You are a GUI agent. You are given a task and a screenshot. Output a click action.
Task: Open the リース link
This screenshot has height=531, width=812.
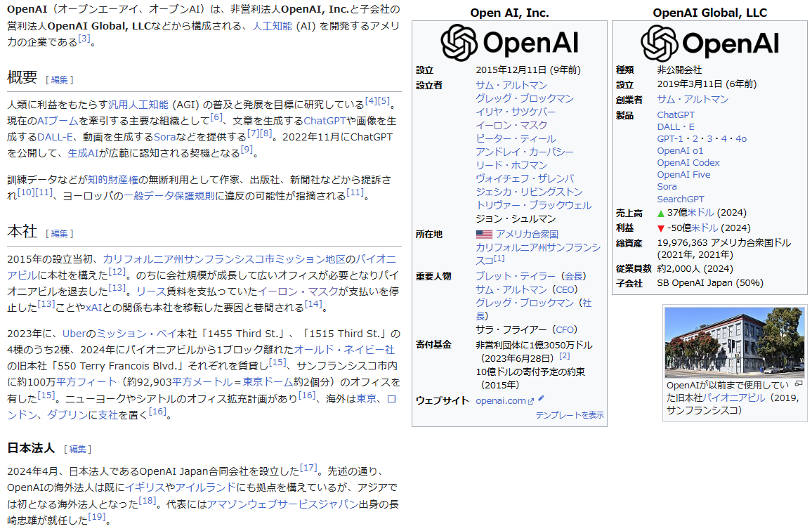[x=151, y=291]
